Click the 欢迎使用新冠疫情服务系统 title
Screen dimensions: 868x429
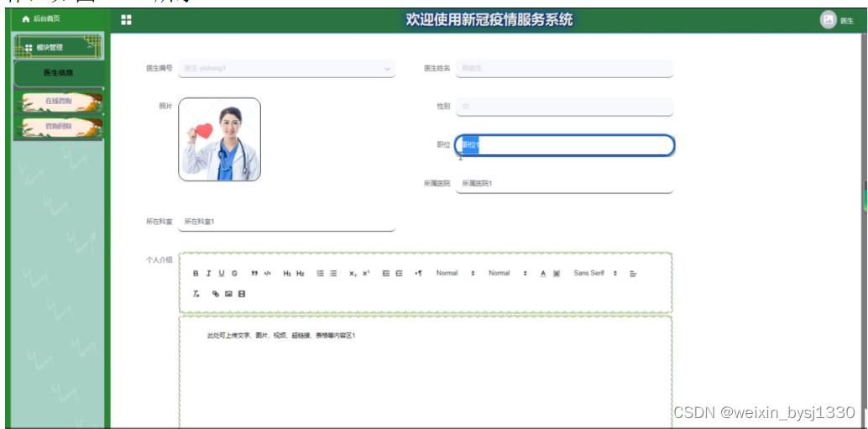point(489,20)
